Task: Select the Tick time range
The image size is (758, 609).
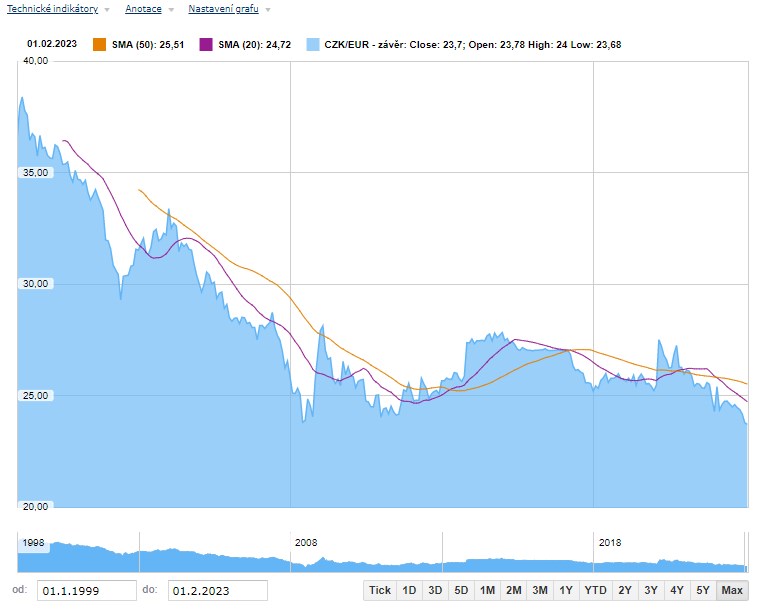Action: coord(380,590)
